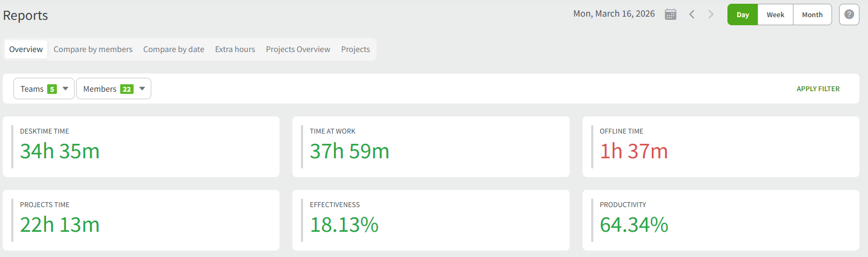Click the DeskTime Time card
The width and height of the screenshot is (868, 257).
click(141, 146)
